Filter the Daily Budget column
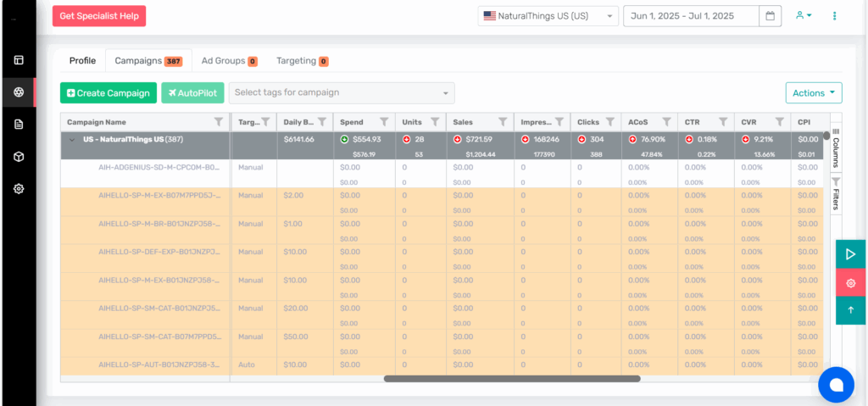This screenshot has width=868, height=406. click(322, 122)
